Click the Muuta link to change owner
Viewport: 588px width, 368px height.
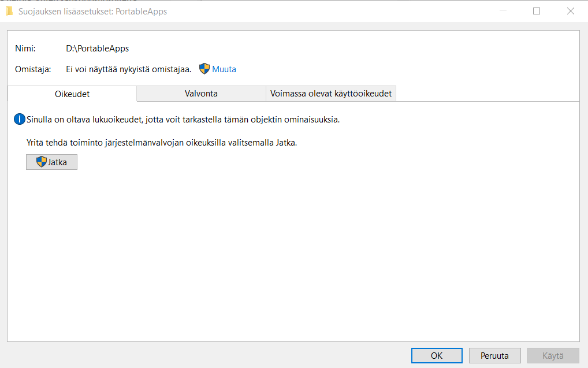224,69
